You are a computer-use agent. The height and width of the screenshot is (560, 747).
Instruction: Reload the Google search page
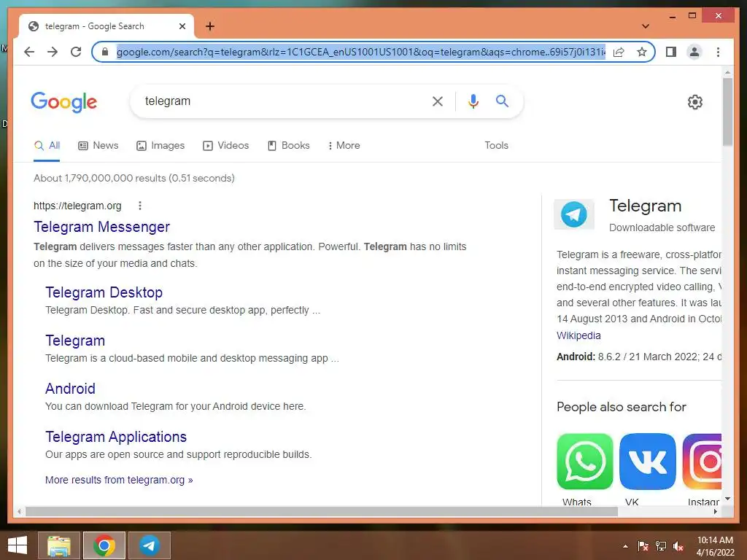pyautogui.click(x=76, y=52)
